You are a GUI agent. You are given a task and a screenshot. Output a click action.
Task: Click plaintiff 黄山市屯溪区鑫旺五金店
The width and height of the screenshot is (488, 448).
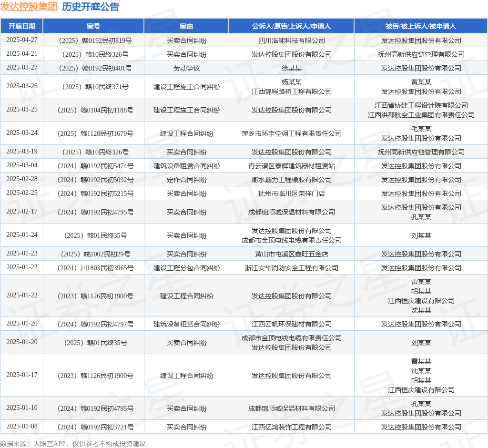(x=292, y=254)
